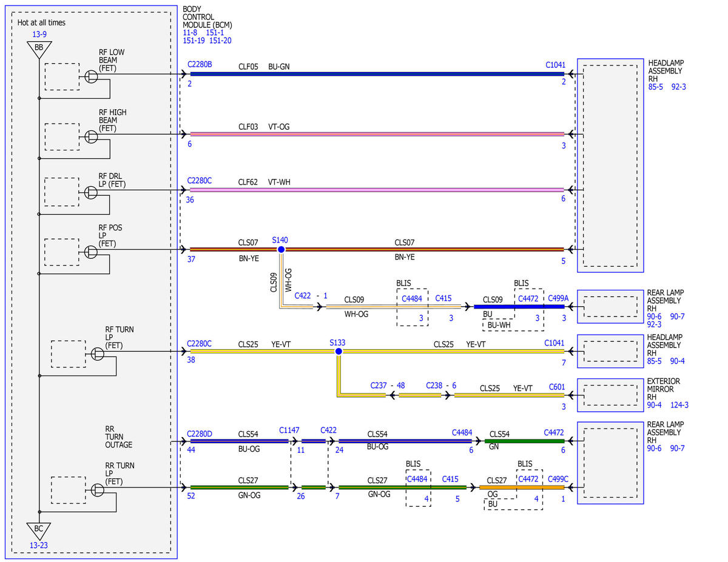728x562 pixels.
Task: Open page reference 13-23 below BC
Action: 39,545
